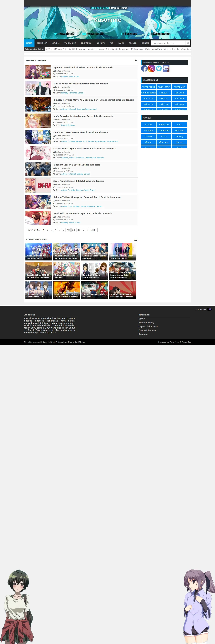Select the Fantasy genre tag in sidebar

coord(180,136)
